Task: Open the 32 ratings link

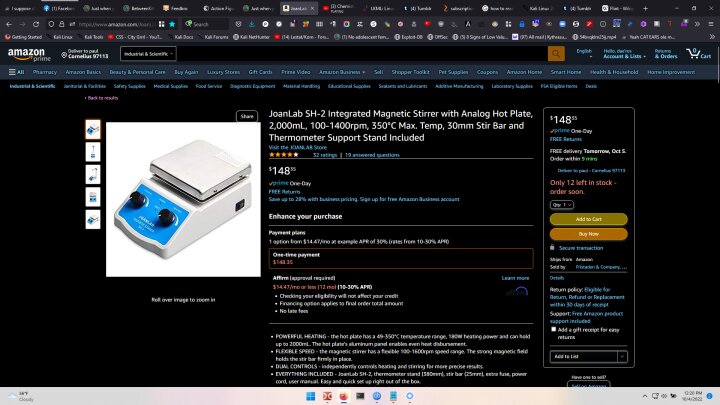Action: pos(325,155)
